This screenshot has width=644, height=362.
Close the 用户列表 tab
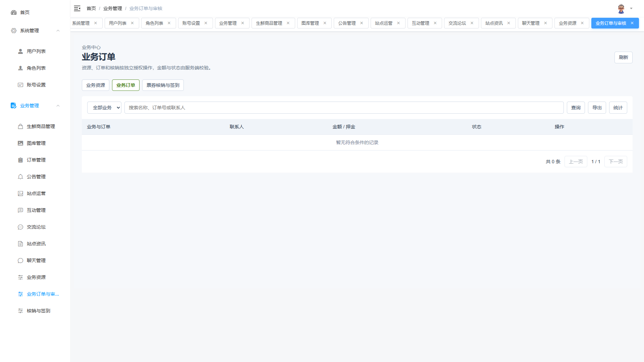click(132, 23)
